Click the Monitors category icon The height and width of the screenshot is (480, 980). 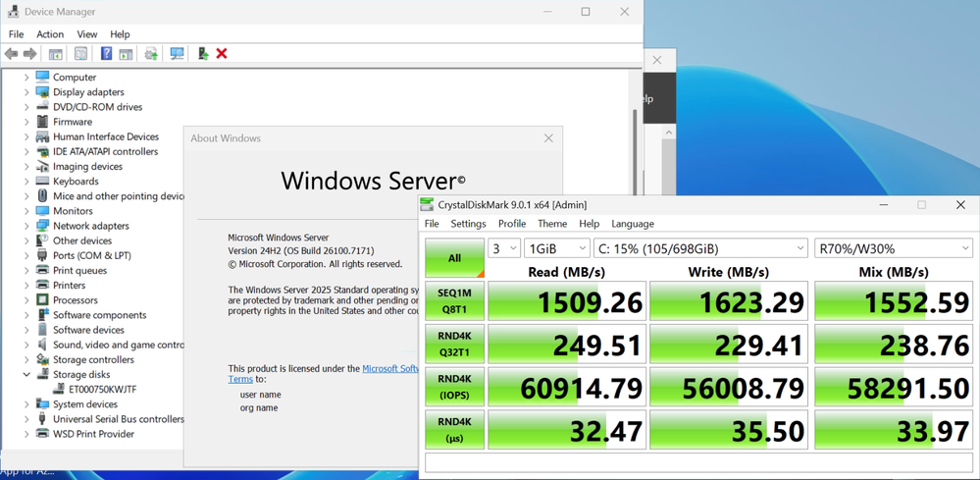[x=42, y=211]
